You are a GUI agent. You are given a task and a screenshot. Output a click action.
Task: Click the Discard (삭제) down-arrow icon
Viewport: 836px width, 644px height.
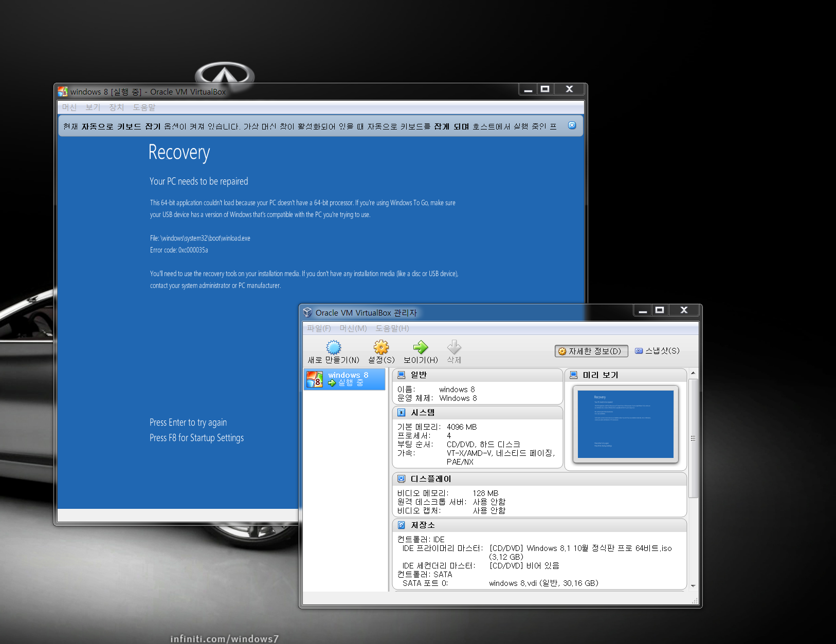coord(454,347)
